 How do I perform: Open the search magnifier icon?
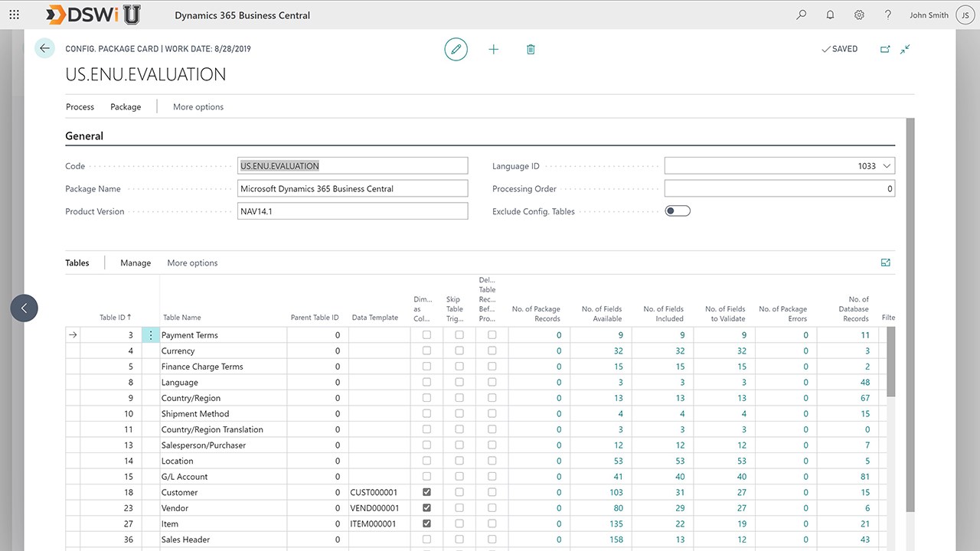(802, 15)
